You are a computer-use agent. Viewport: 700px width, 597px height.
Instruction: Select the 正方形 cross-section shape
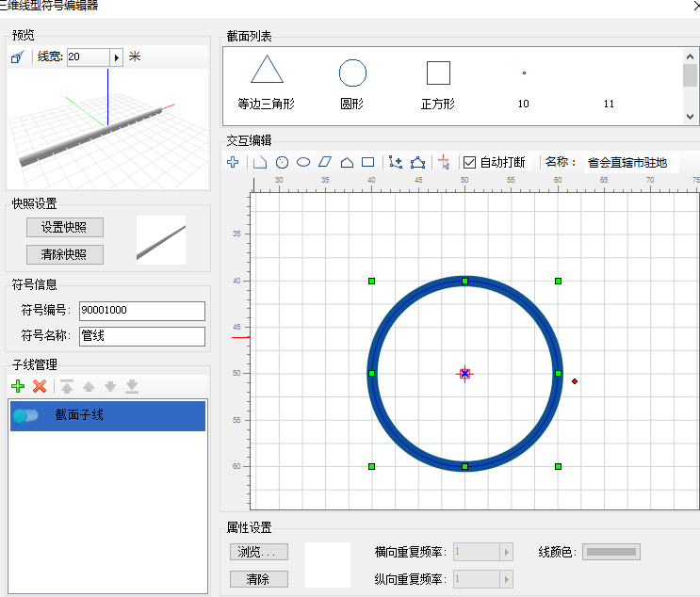(x=438, y=85)
